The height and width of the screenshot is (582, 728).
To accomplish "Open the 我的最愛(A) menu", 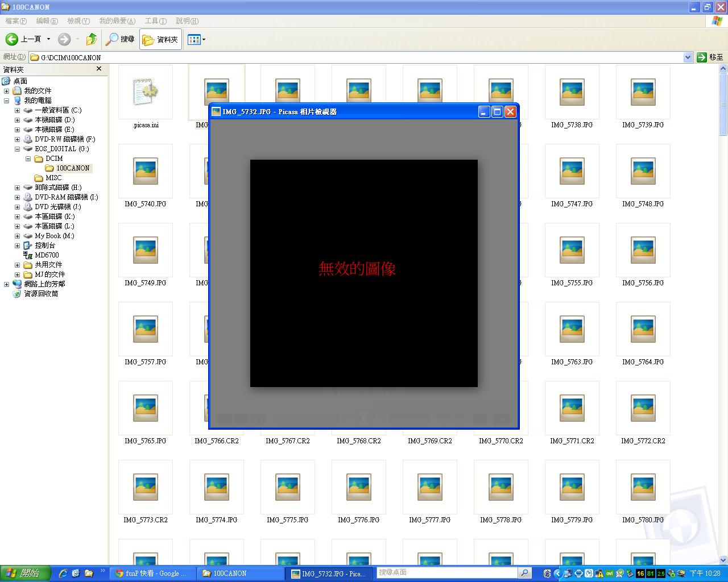I will [x=117, y=21].
